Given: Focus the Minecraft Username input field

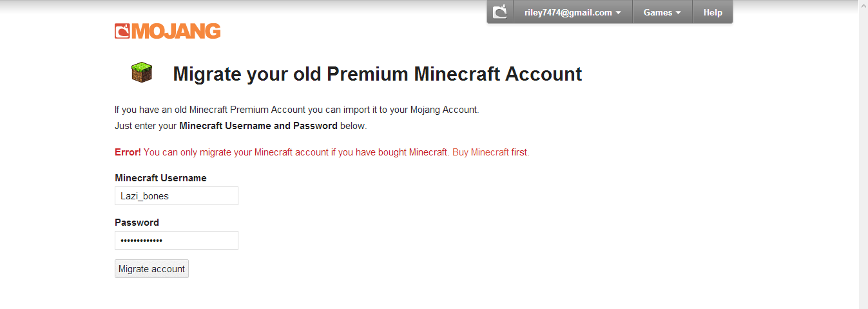Looking at the screenshot, I should 177,196.
